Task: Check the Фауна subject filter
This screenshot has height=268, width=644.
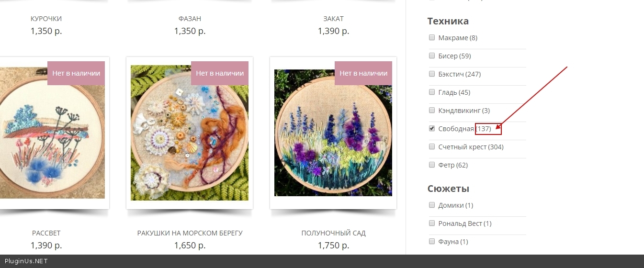Action: [x=432, y=241]
